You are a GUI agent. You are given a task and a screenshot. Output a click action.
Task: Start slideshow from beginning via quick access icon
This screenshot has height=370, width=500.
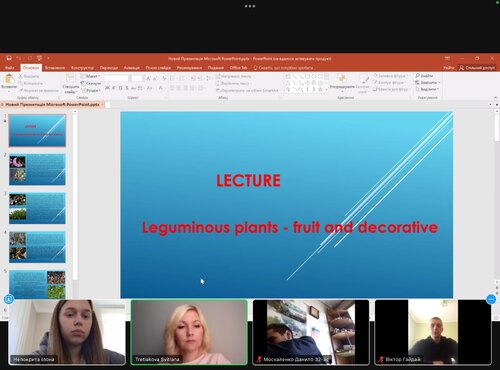click(x=39, y=58)
